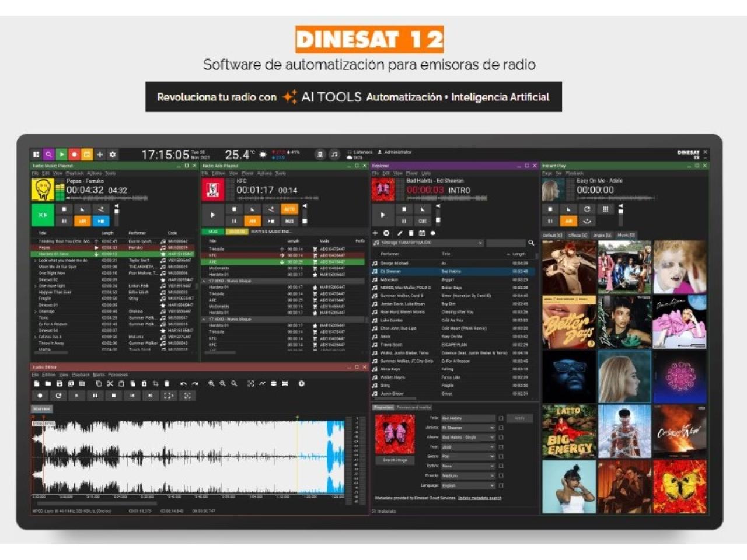
Task: Click the grid icon in Instant Play
Action: [605, 209]
